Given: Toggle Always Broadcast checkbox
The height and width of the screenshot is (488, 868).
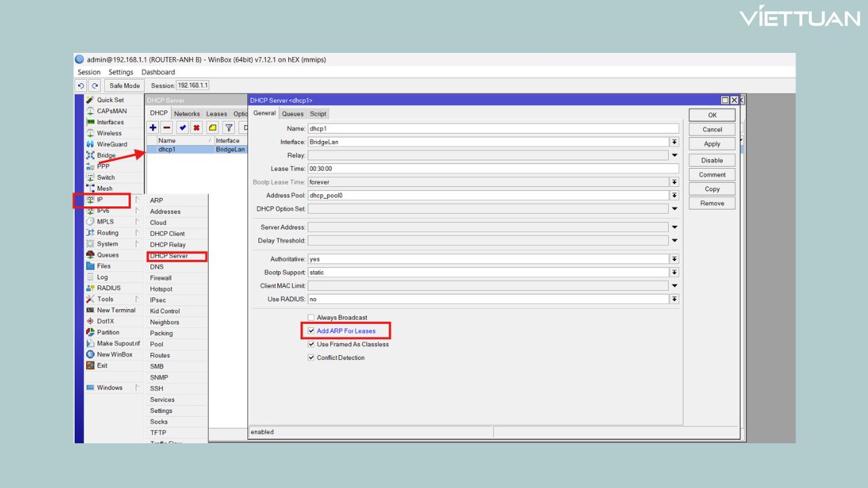Looking at the screenshot, I should [311, 318].
